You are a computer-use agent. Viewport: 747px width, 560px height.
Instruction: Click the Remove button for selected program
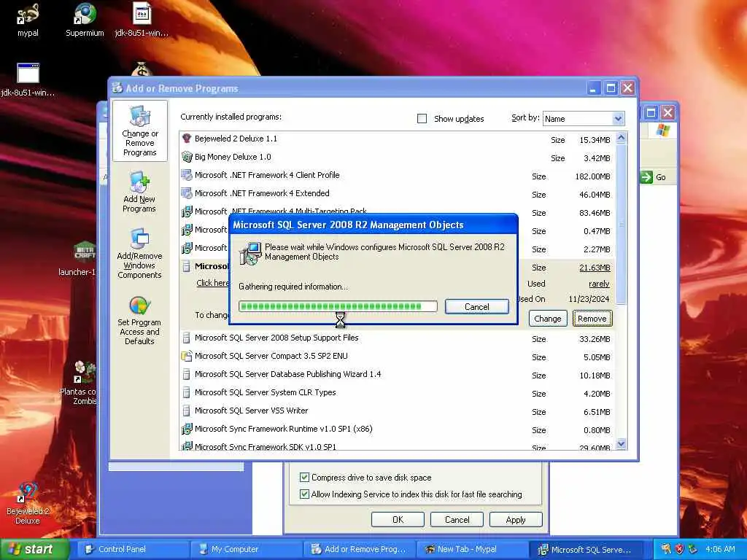pyautogui.click(x=592, y=319)
